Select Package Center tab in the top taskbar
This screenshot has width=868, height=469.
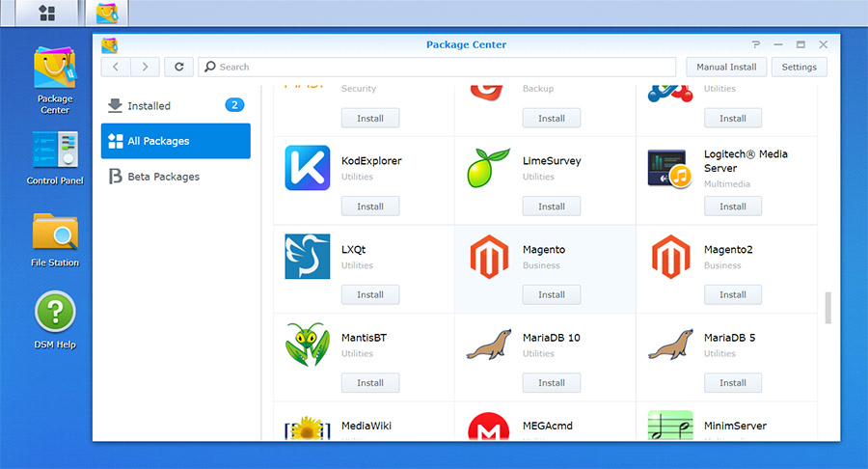click(107, 13)
